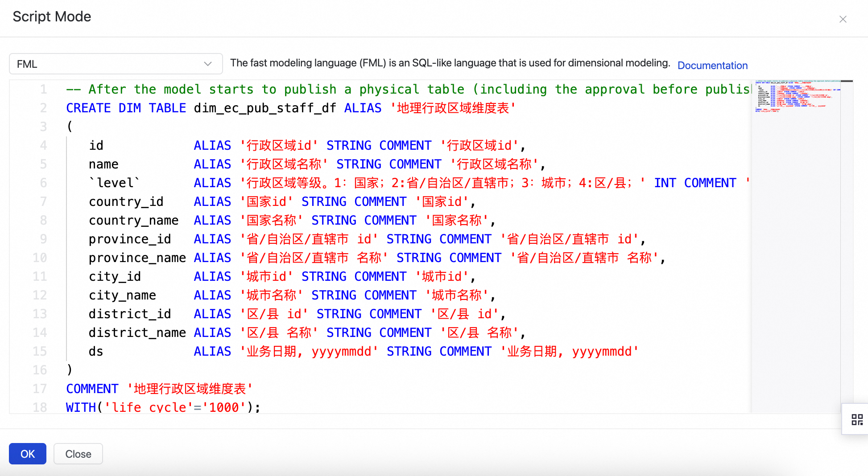The image size is (868, 476).
Task: Click the city_id column name
Action: click(x=115, y=276)
